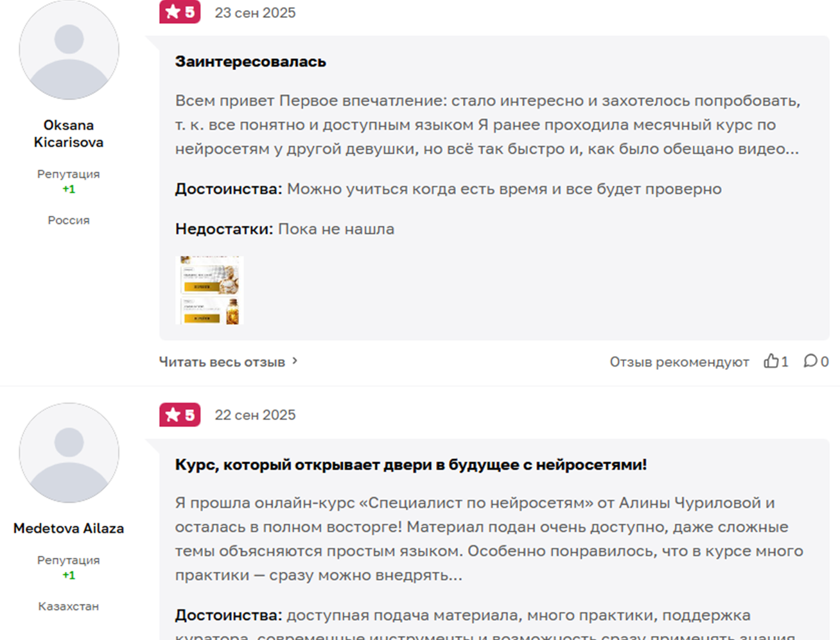Click the Россия location link
This screenshot has height=640, width=840.
(68, 220)
